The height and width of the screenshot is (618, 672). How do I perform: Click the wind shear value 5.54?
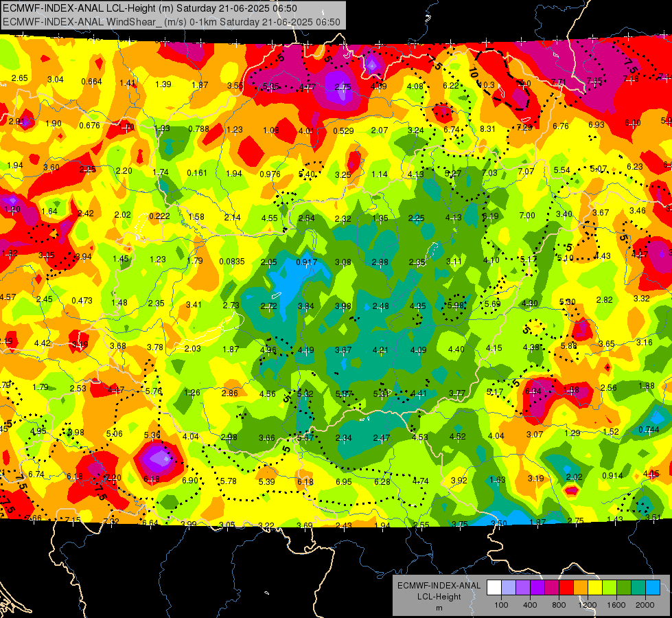pyautogui.click(x=562, y=170)
